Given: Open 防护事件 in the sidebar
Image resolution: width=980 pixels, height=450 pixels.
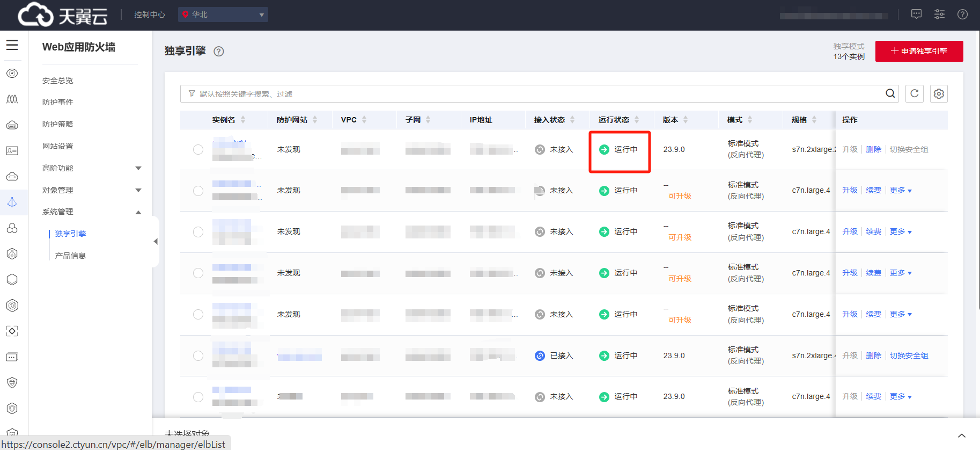Looking at the screenshot, I should pos(58,102).
